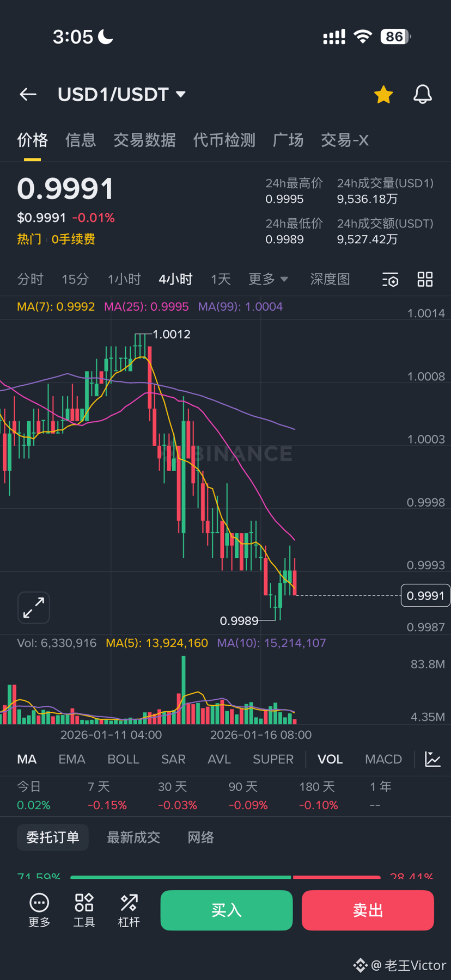This screenshot has width=451, height=980.
Task: Open chart settings icon beside 深度图
Action: point(391,280)
